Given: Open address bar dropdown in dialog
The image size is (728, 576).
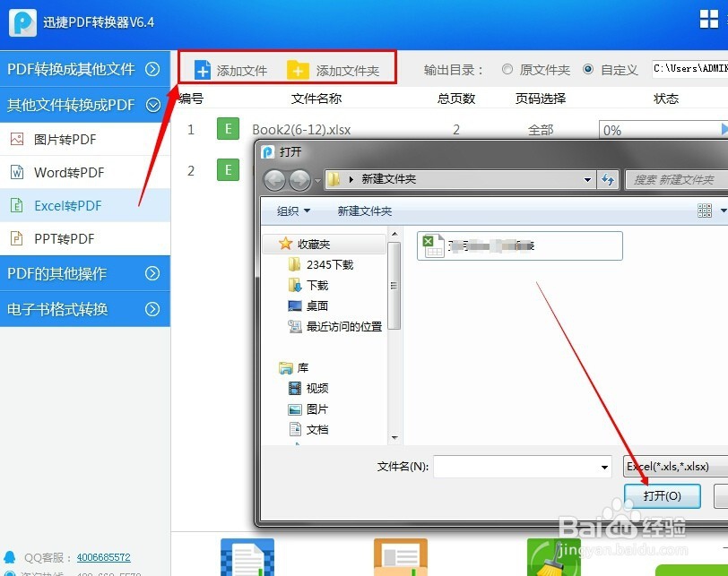Looking at the screenshot, I should (x=587, y=179).
